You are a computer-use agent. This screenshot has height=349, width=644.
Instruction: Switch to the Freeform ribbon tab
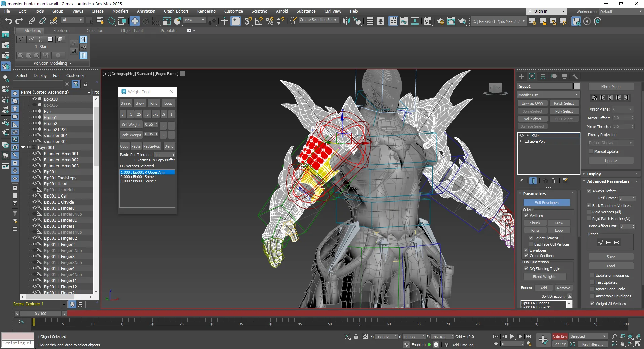coord(61,31)
